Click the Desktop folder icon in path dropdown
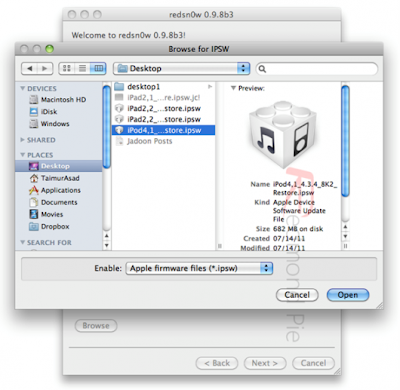 pyautogui.click(x=122, y=68)
